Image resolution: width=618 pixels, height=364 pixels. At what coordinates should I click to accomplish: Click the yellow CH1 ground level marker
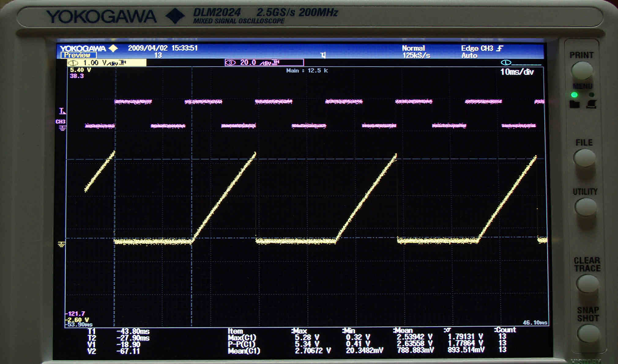point(61,244)
